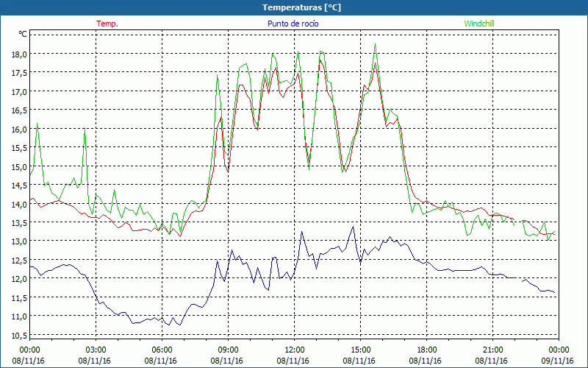Select the blue Punto de rocío legend label
The height and width of the screenshot is (368, 588).
[x=293, y=24]
